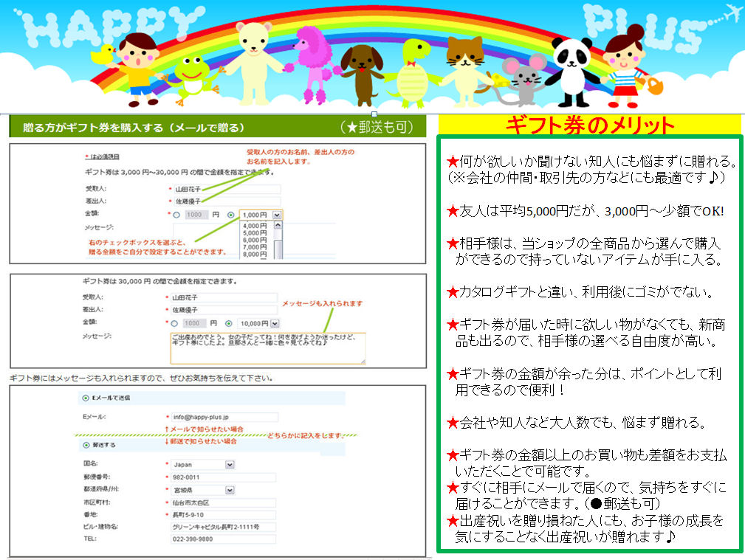
Task: Choose 5,000円 from the amount list
Action: [255, 233]
